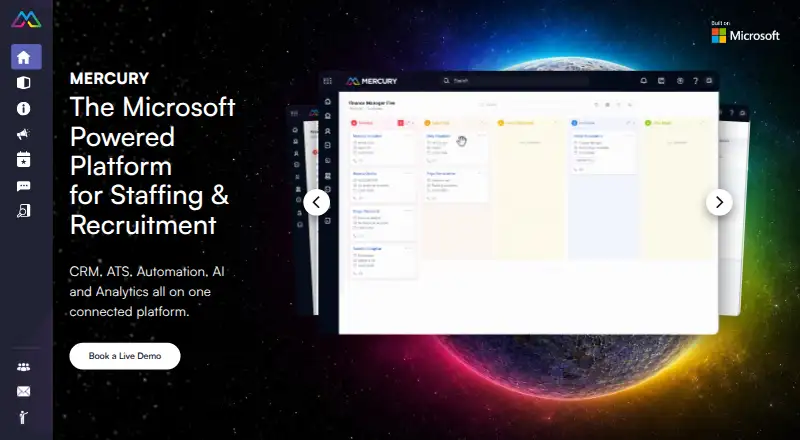800x440 pixels.
Task: Click the "MERCURY" heading text
Action: point(109,78)
